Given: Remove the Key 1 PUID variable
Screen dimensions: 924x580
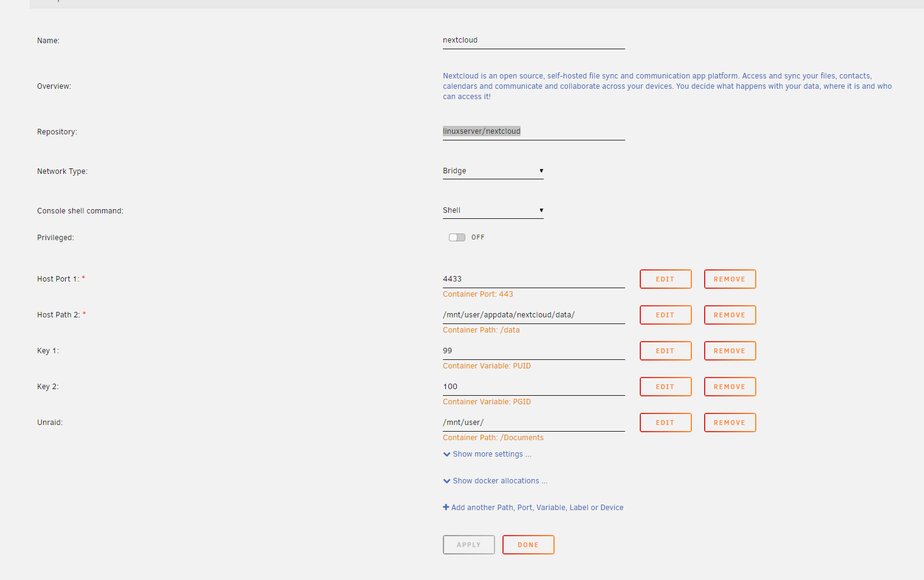Looking at the screenshot, I should (730, 351).
